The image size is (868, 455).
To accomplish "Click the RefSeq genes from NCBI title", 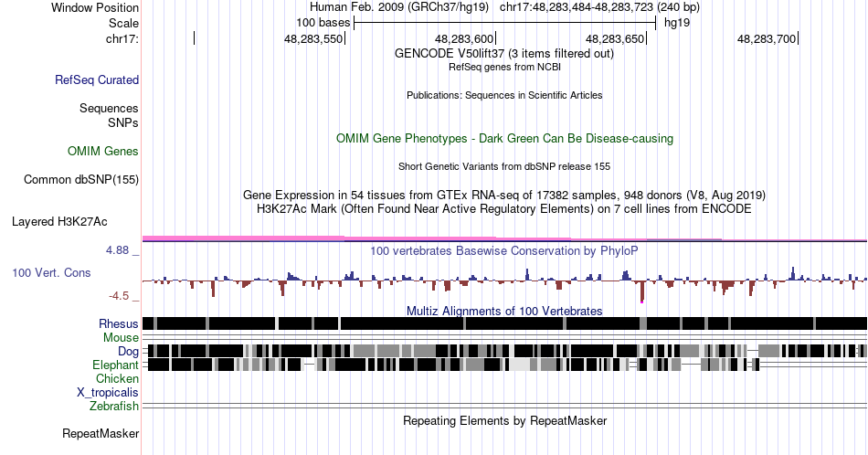I will click(x=504, y=67).
